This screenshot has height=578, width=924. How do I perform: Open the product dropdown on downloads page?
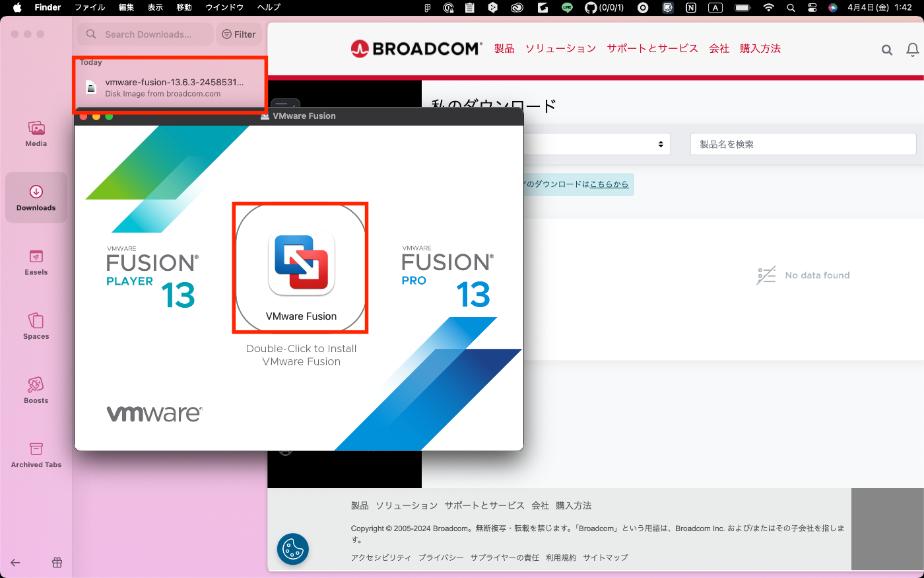pyautogui.click(x=597, y=144)
